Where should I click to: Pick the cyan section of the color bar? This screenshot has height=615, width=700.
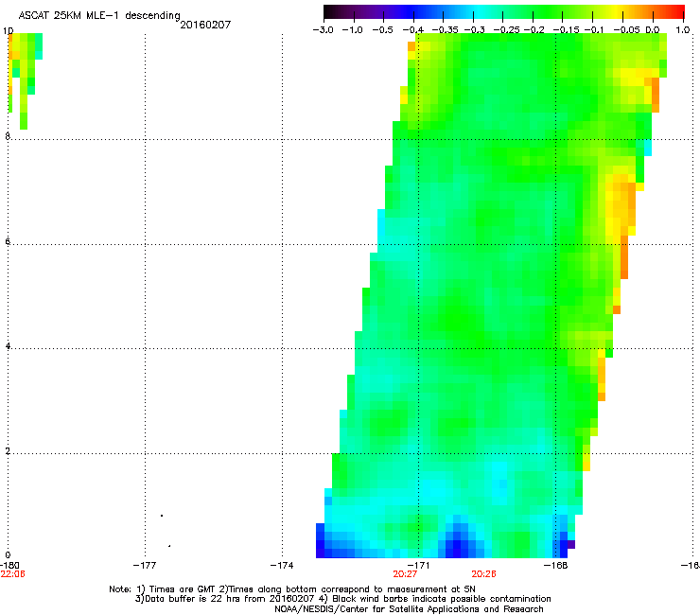pos(478,11)
